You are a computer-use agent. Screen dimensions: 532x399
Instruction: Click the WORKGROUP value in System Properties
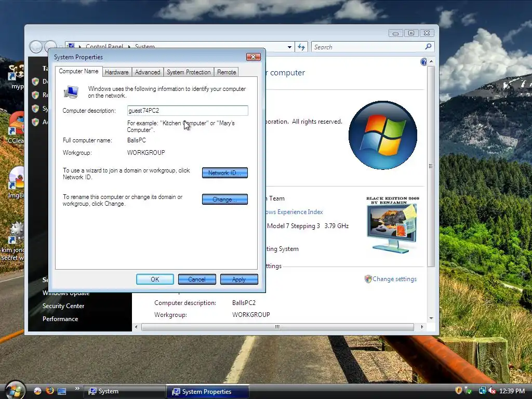point(146,153)
